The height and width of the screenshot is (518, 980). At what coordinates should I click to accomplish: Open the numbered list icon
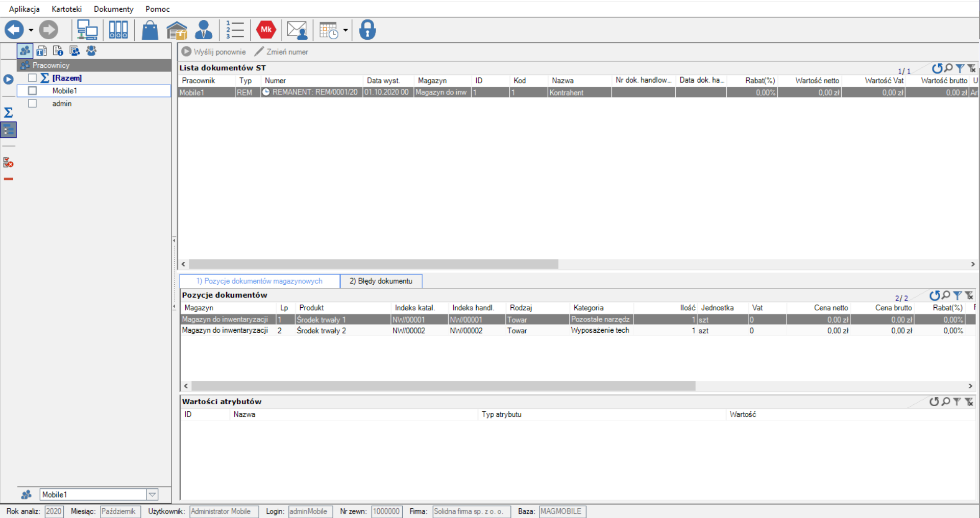coord(235,30)
